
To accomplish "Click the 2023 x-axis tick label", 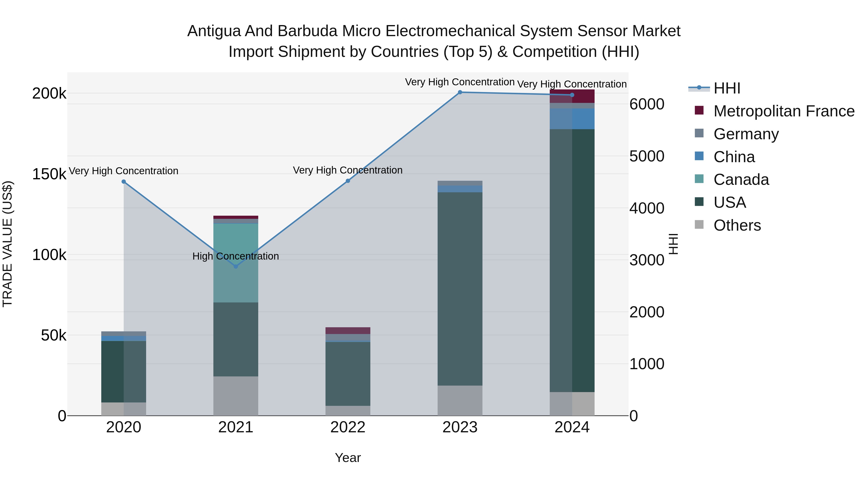I will [x=460, y=427].
